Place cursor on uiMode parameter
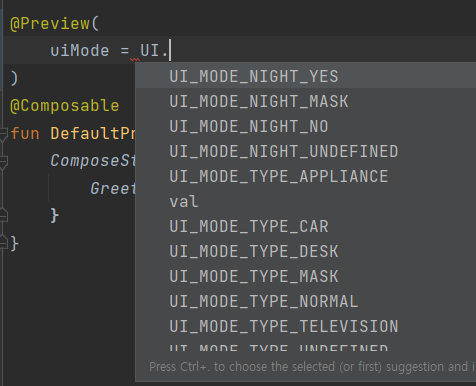The image size is (476, 386). (x=79, y=51)
